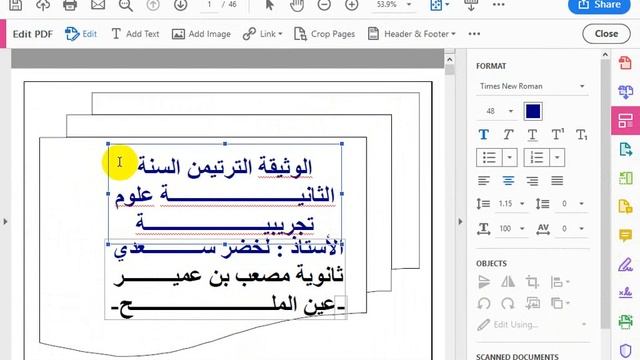Toggle underline text formatting
The height and width of the screenshot is (360, 640).
(x=532, y=134)
